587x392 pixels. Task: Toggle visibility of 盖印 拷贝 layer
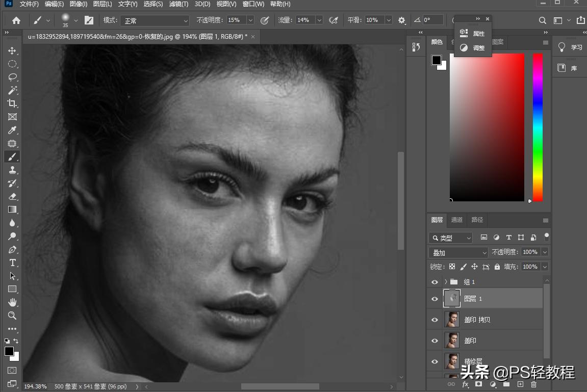coord(435,320)
